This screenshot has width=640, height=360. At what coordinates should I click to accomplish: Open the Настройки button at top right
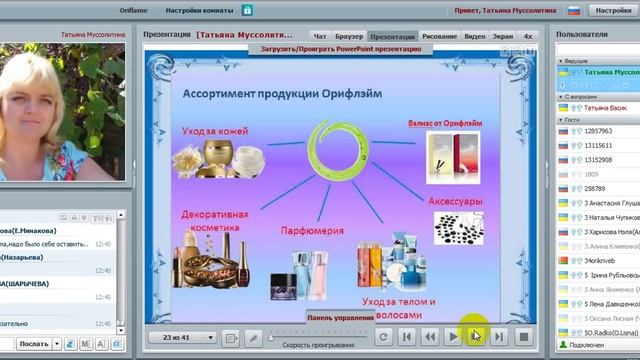click(x=613, y=10)
